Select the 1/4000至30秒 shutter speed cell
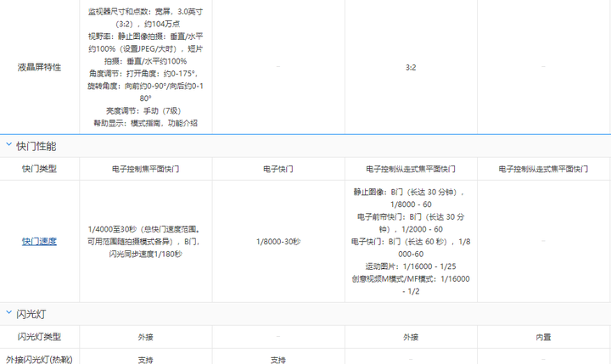Image resolution: width=611 pixels, height=364 pixels. pos(146,242)
